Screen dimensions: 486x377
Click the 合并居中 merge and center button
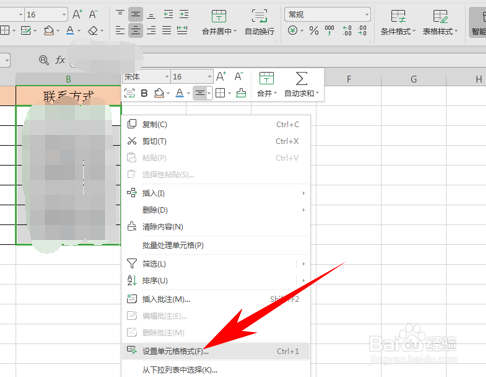pos(219,22)
